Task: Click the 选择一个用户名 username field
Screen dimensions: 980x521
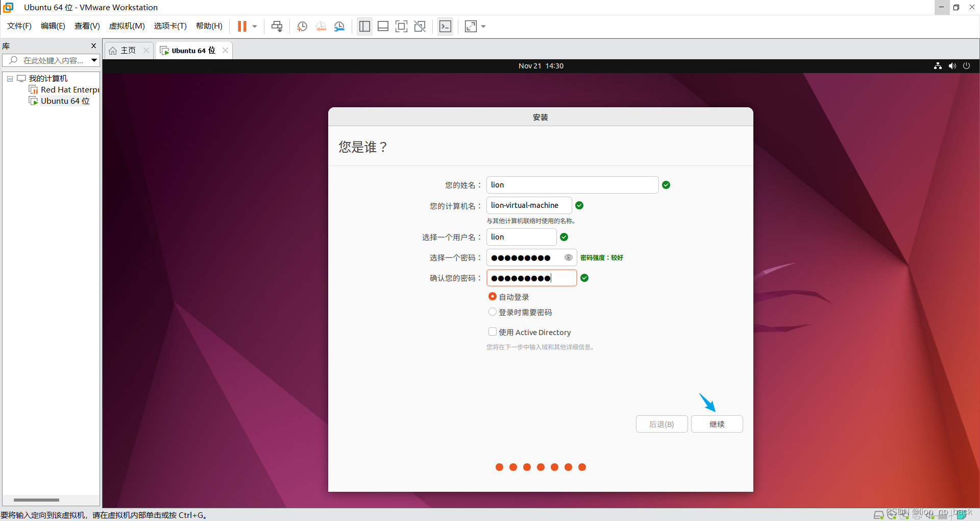Action: (521, 237)
